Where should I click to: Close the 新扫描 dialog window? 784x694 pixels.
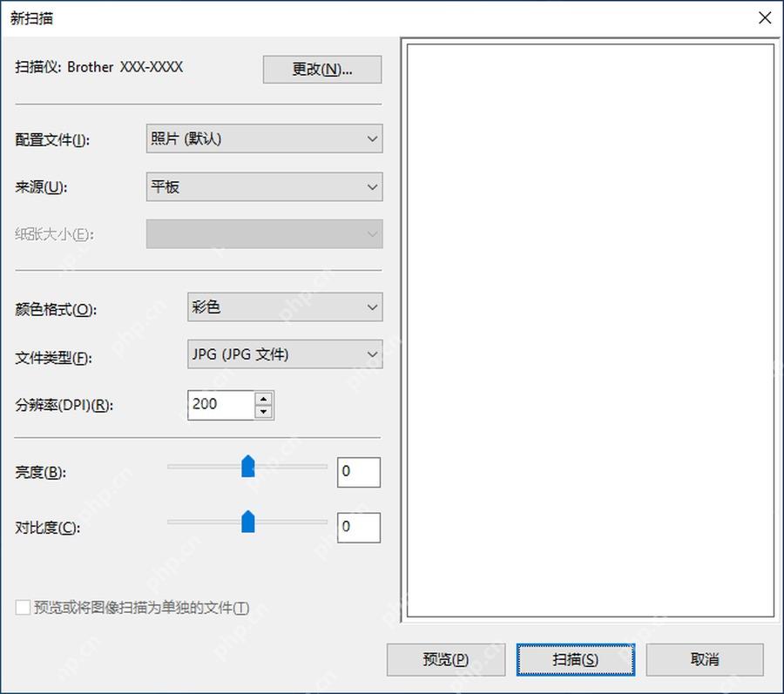(765, 18)
